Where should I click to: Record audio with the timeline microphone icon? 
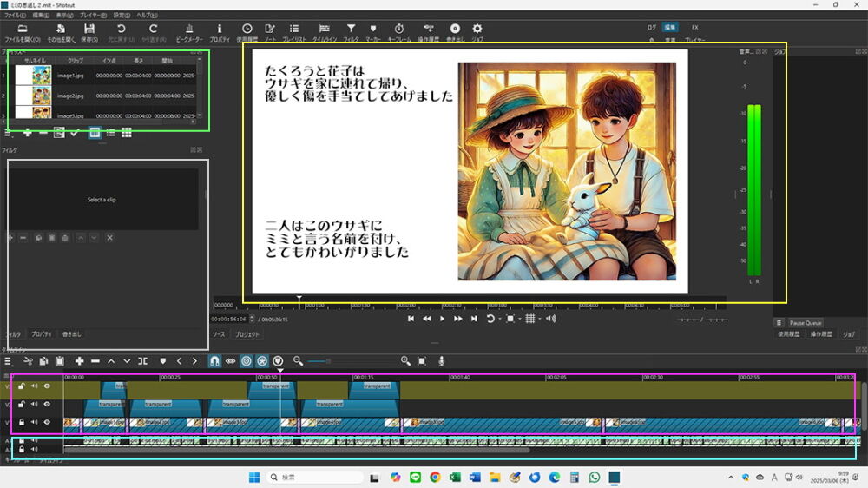(x=441, y=361)
